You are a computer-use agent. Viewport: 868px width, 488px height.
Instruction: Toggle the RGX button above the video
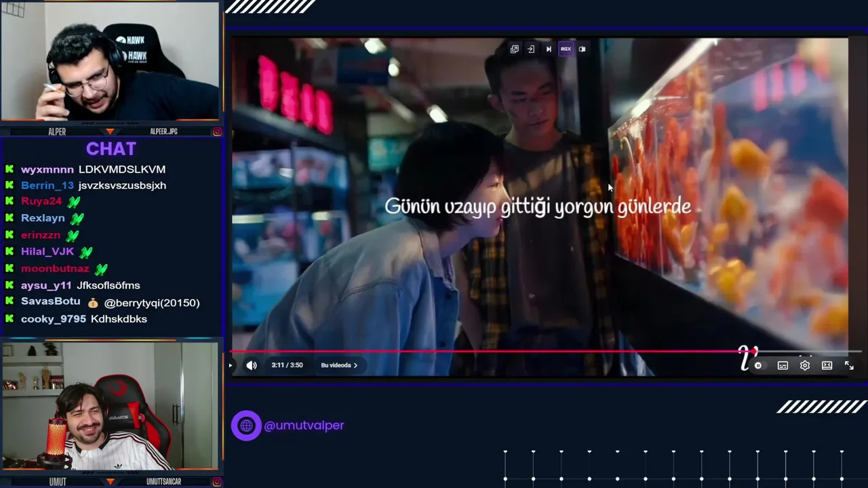(x=566, y=49)
